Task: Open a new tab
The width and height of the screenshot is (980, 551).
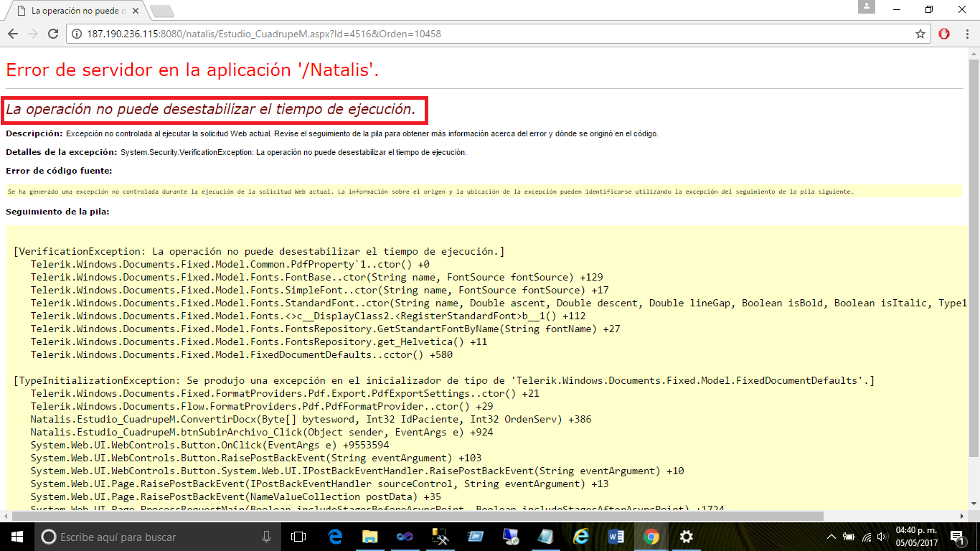Action: pyautogui.click(x=162, y=11)
